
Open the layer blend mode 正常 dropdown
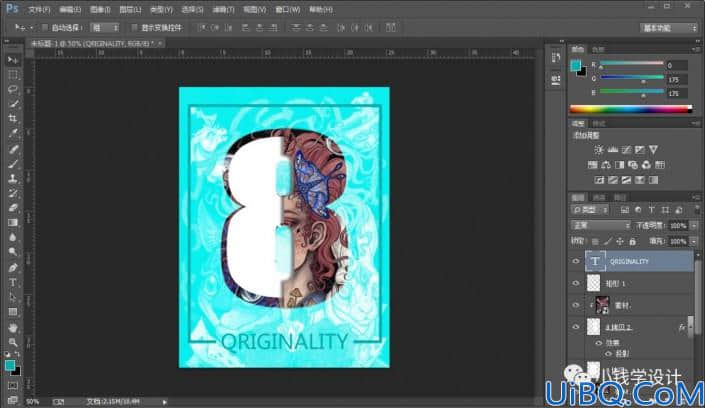(x=601, y=225)
